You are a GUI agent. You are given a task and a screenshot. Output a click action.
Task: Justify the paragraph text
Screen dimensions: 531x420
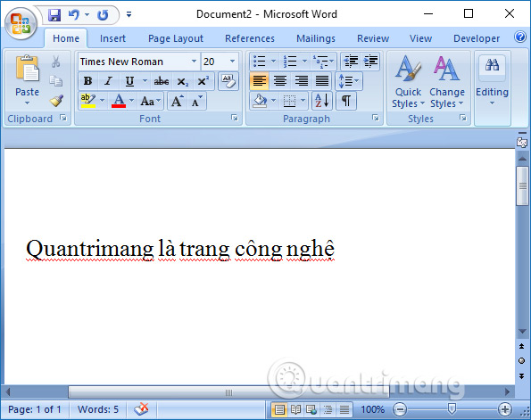coord(321,81)
